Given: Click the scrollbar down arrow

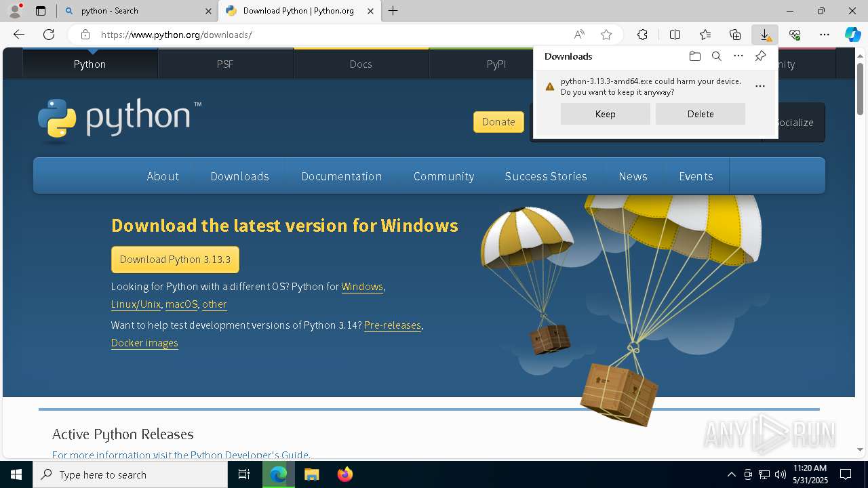Looking at the screenshot, I should coord(861,449).
